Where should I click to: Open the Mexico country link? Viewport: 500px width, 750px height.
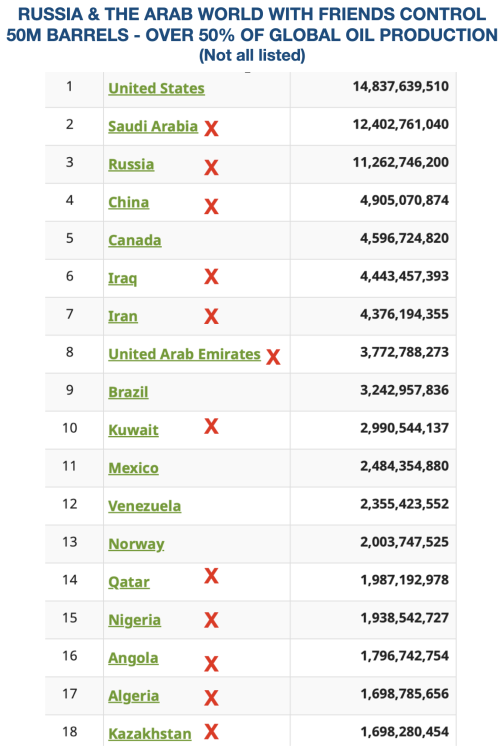click(133, 468)
